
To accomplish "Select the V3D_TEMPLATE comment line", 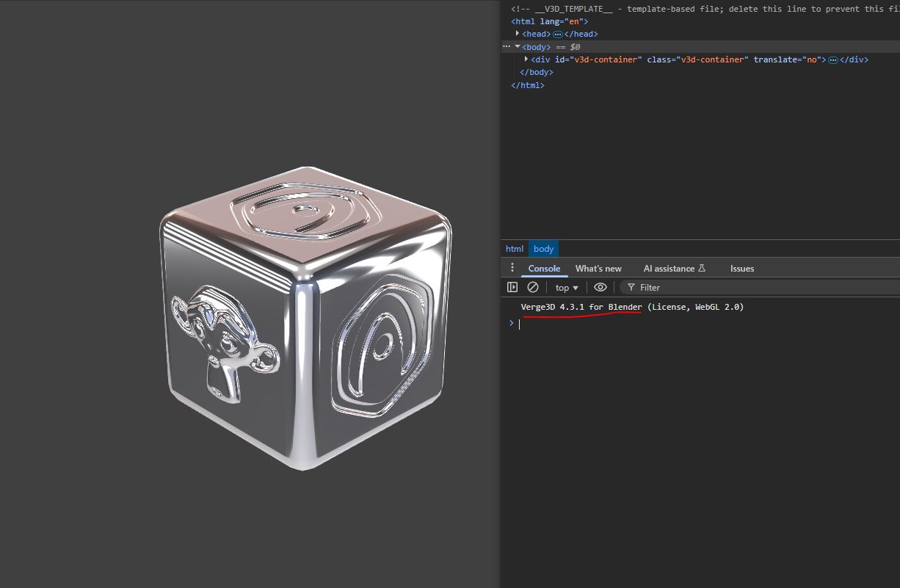I will (x=705, y=9).
